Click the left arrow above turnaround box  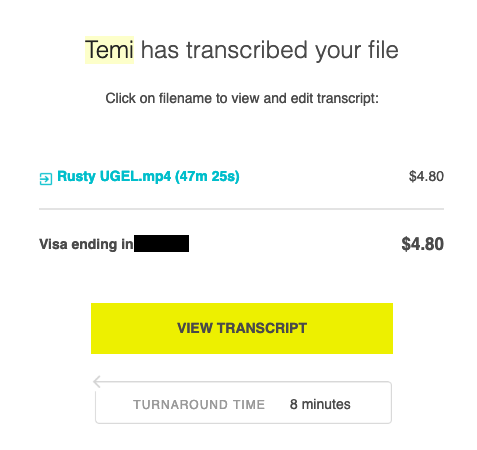pyautogui.click(x=97, y=381)
